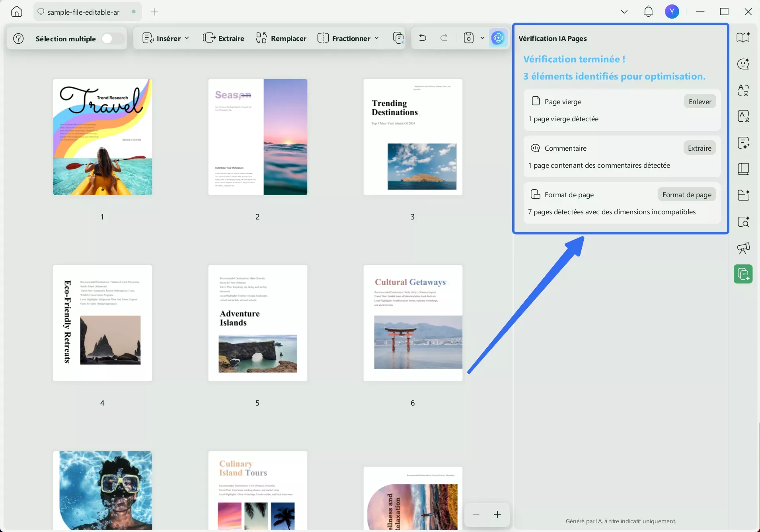
Task: Select the green AI copy tool in sidebar
Action: coord(743,274)
